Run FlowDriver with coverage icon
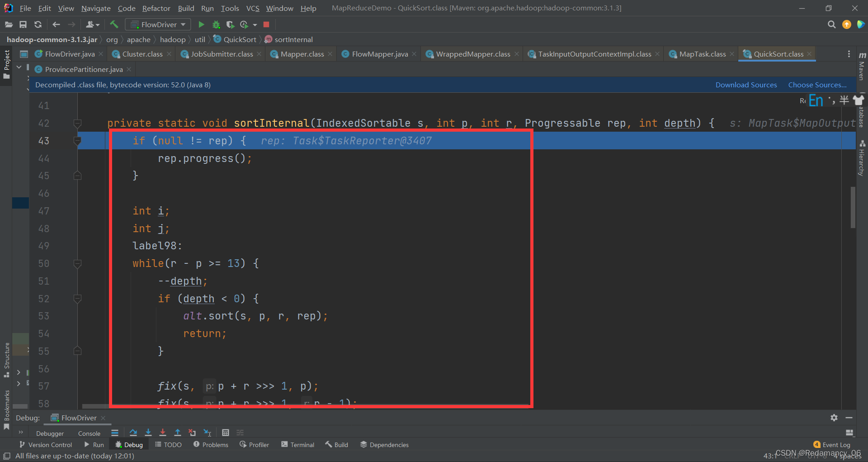This screenshot has width=868, height=462. [x=230, y=24]
